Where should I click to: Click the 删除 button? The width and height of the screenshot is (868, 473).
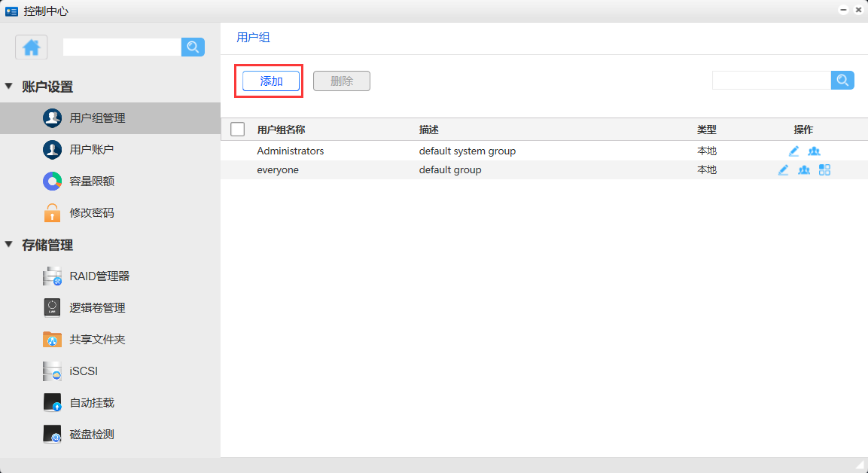tap(342, 81)
